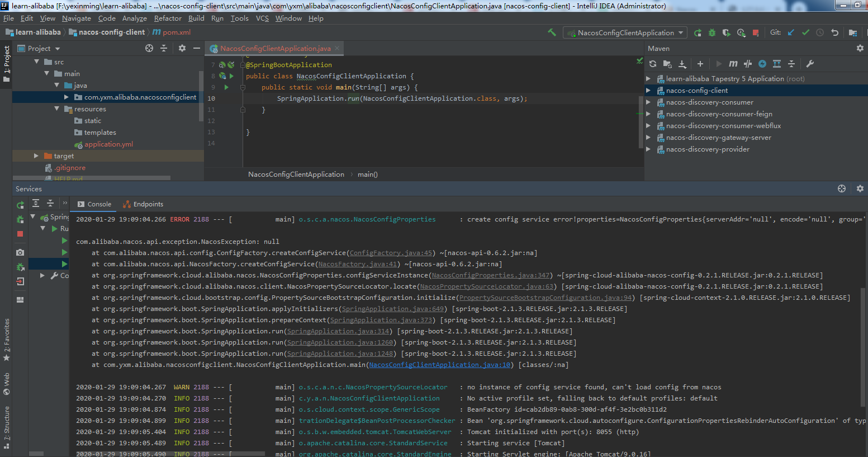The image size is (868, 457).
Task: Click run gutter icon beside main method
Action: pos(226,87)
